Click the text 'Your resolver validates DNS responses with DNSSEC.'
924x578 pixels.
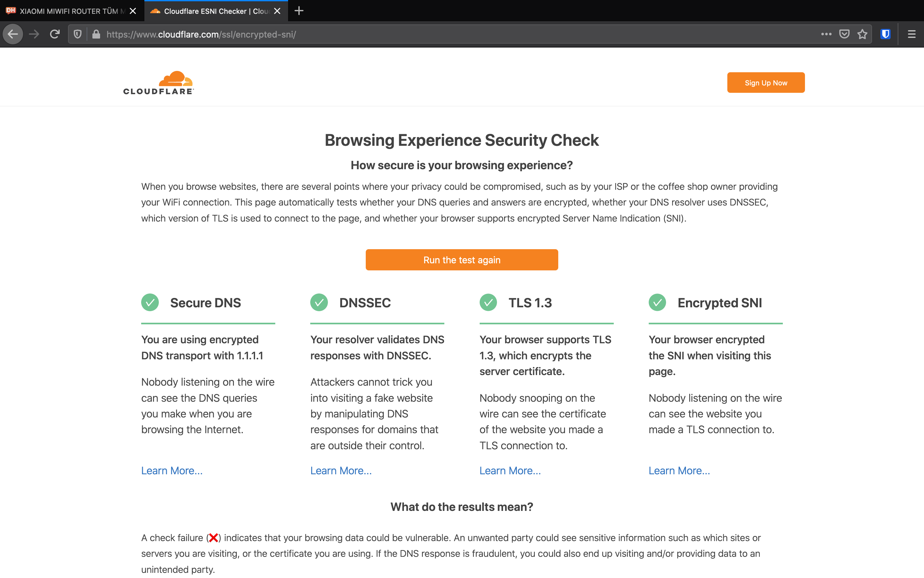(x=377, y=347)
